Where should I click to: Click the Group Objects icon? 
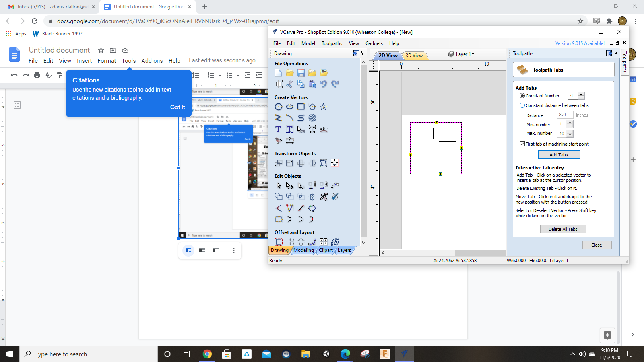tap(312, 185)
